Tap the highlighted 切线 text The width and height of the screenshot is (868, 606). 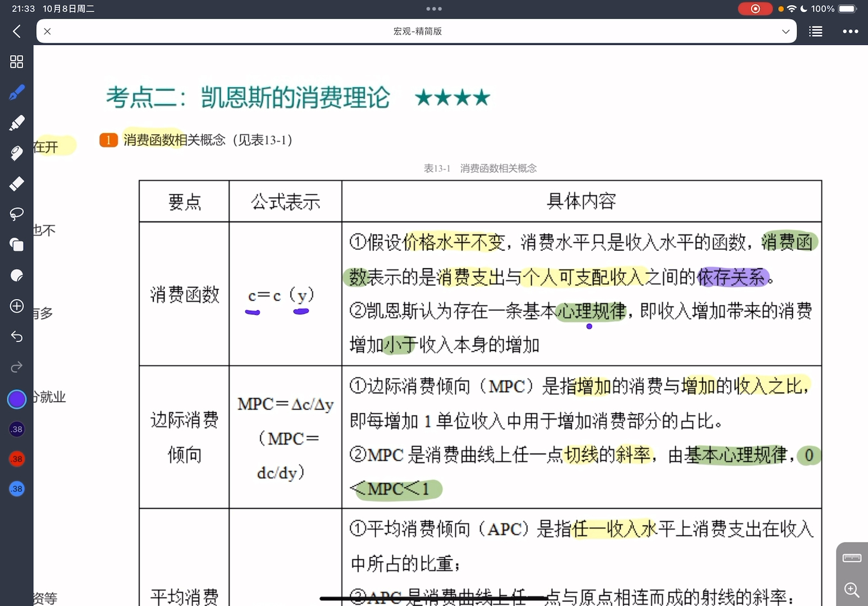click(581, 454)
